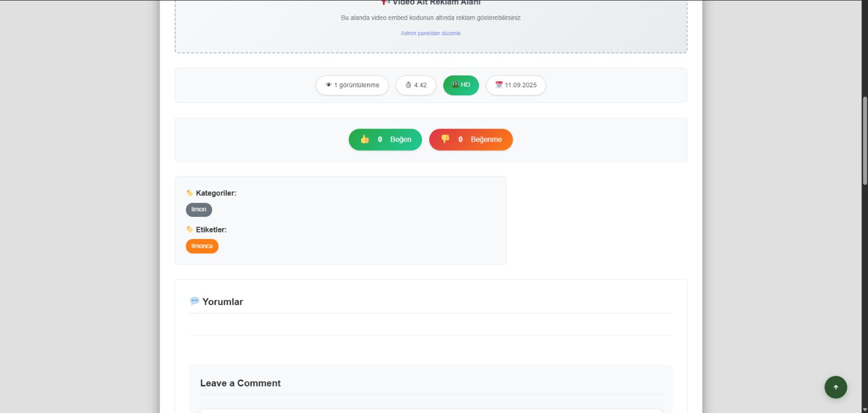
Task: Hit the green scroll-to-top arrow button
Action: tap(835, 387)
